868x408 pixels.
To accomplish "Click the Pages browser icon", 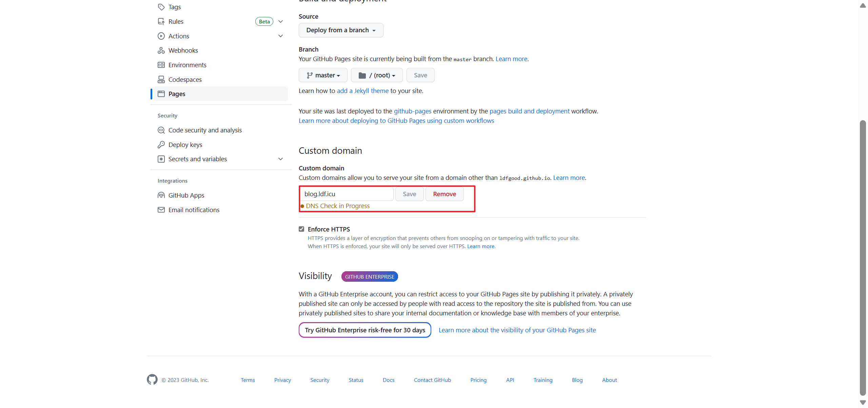I will pyautogui.click(x=161, y=94).
